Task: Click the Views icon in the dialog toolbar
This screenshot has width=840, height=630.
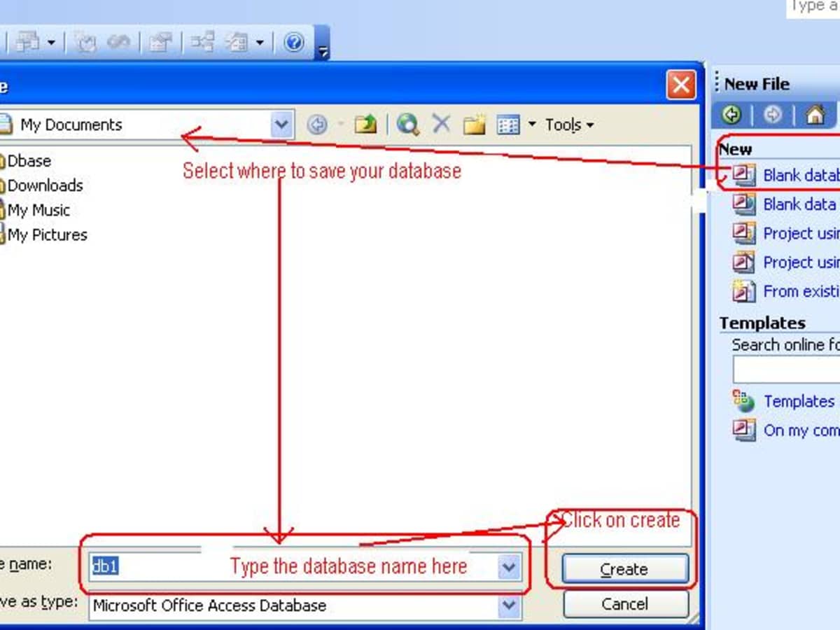Action: tap(507, 124)
